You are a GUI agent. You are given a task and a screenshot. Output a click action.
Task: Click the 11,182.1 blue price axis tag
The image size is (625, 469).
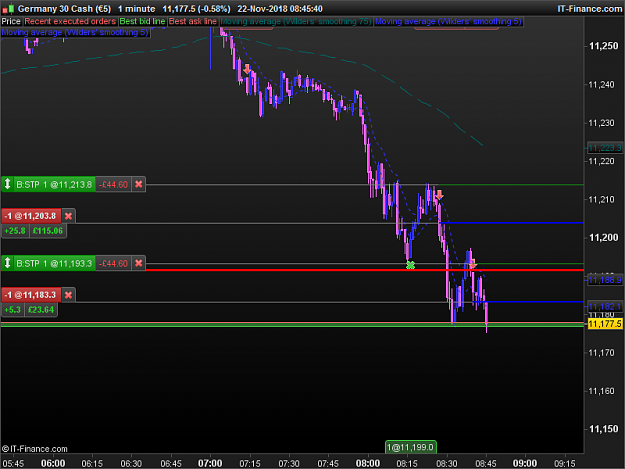605,306
